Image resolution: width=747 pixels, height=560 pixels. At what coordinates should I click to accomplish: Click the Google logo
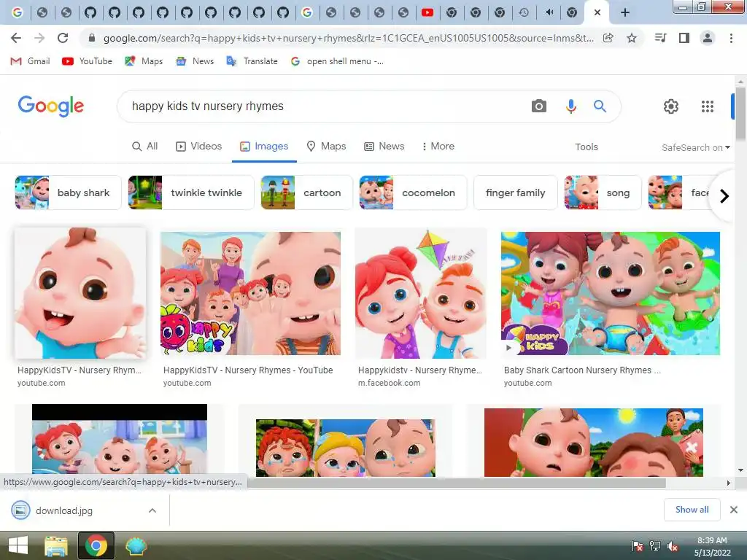[x=51, y=106]
